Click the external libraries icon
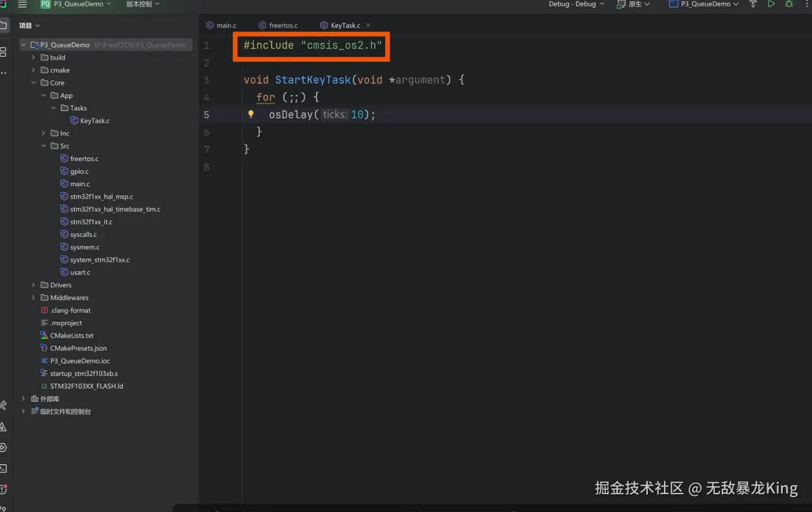Viewport: 812px width, 512px height. [35, 399]
